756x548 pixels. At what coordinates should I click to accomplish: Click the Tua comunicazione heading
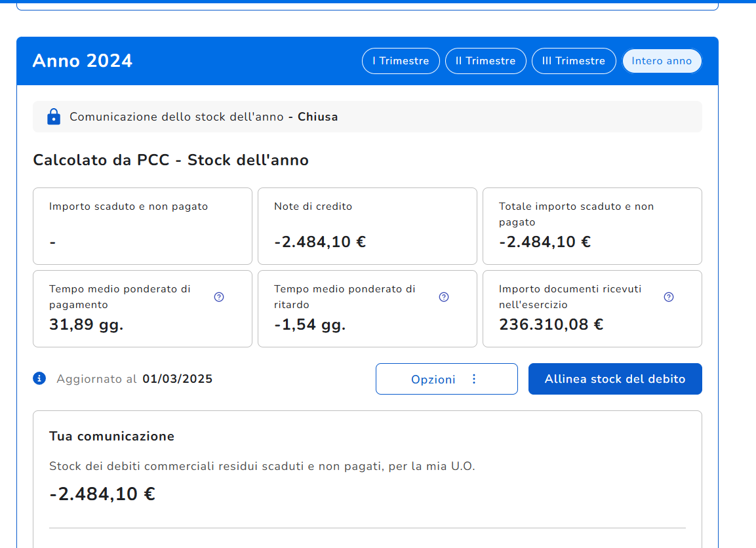(x=111, y=436)
